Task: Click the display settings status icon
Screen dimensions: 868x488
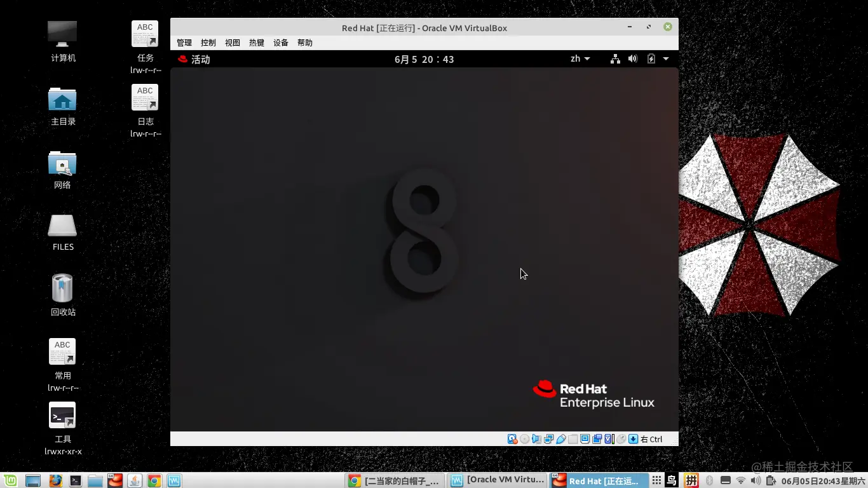Action: click(x=585, y=439)
